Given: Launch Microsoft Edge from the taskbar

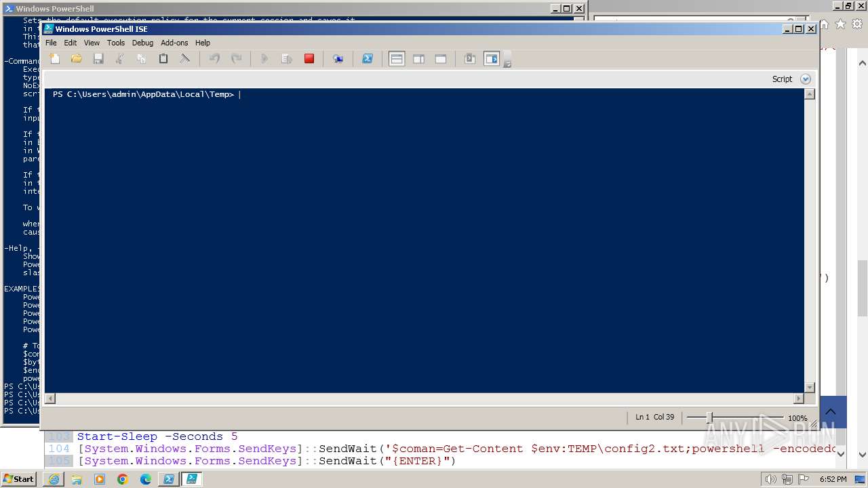Looking at the screenshot, I should pyautogui.click(x=146, y=479).
